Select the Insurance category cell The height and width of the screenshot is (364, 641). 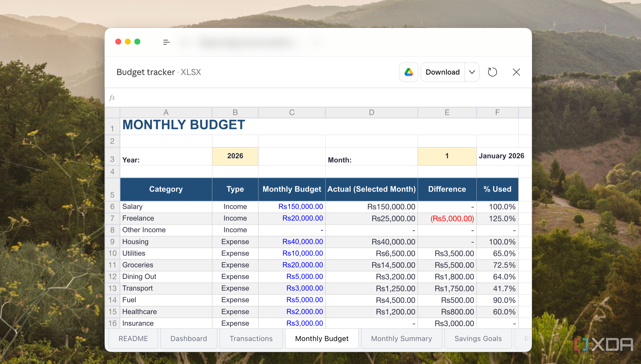click(x=166, y=323)
